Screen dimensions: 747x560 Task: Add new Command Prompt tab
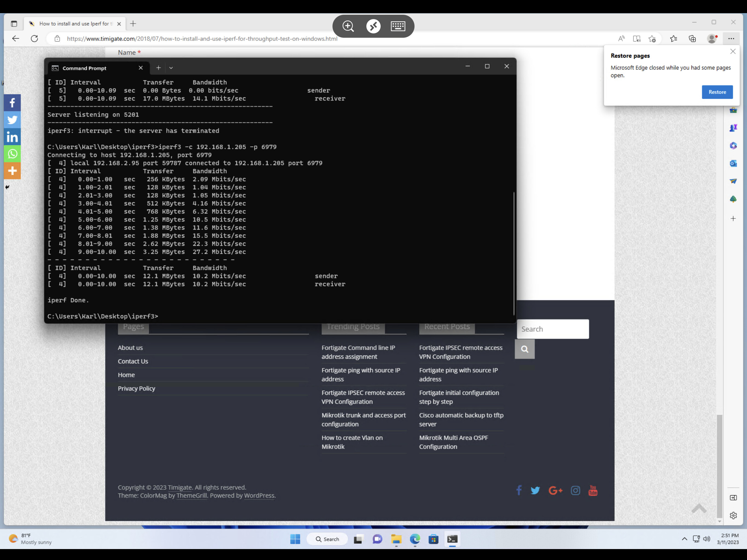point(158,68)
